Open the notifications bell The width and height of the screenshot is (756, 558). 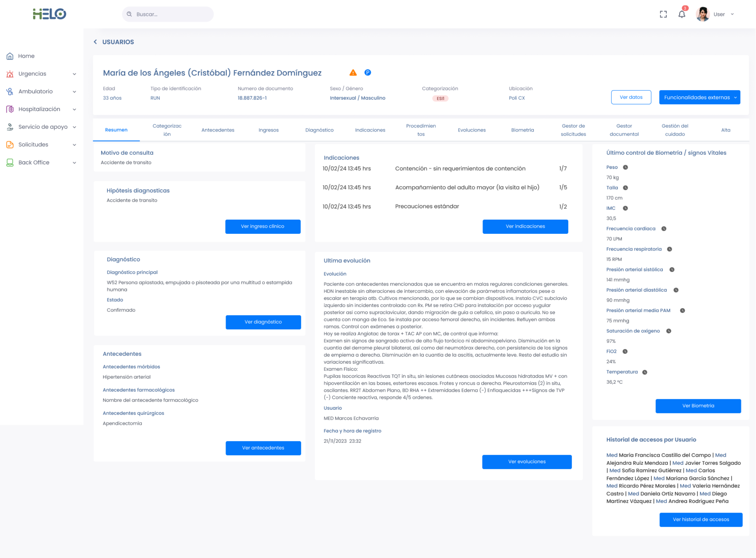682,14
